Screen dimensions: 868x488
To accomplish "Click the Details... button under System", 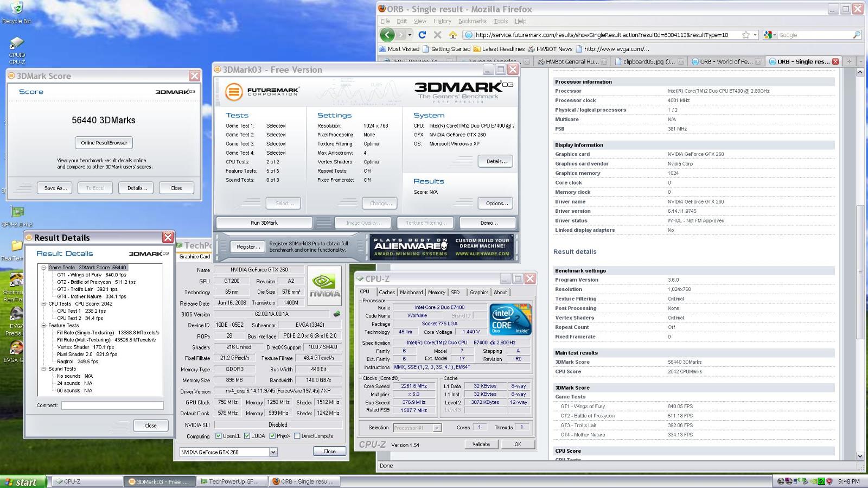I will point(496,161).
